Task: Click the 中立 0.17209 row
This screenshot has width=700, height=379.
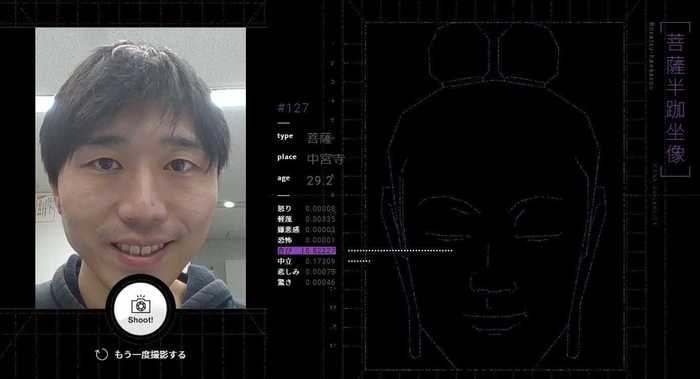Action: coord(306,261)
